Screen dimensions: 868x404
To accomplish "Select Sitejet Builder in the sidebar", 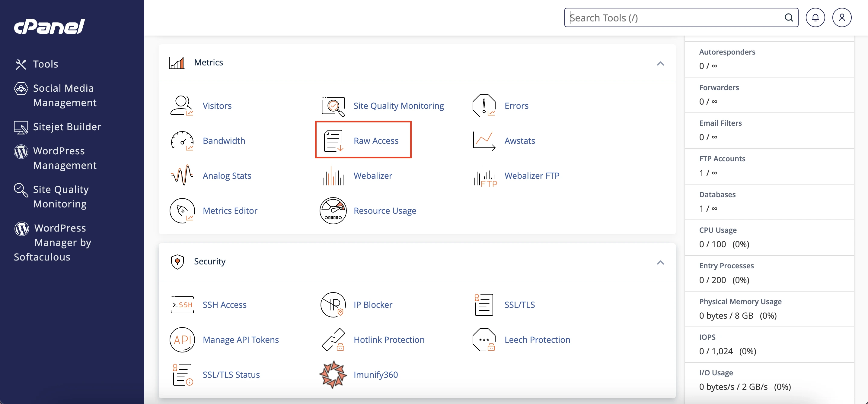I will [58, 127].
